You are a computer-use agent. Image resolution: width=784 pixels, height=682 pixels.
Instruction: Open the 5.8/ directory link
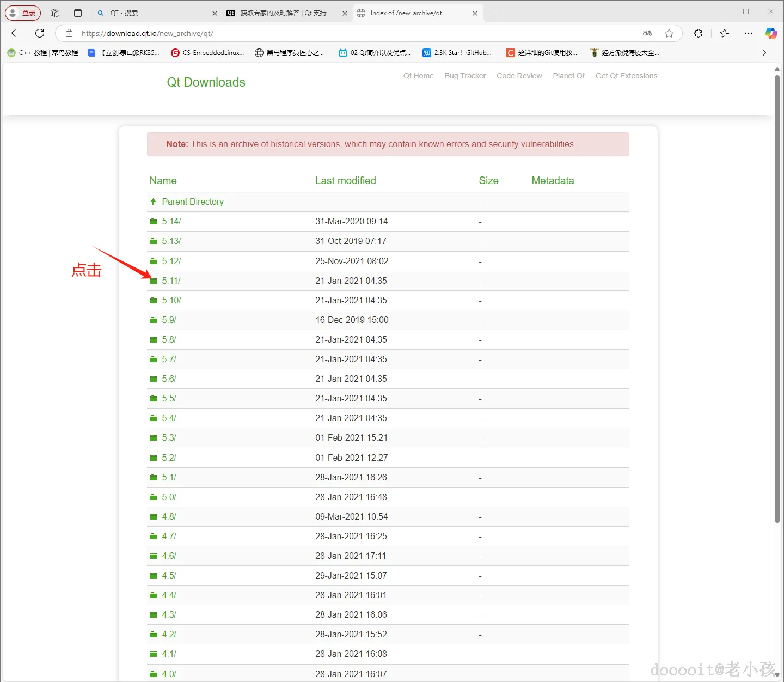tap(169, 339)
